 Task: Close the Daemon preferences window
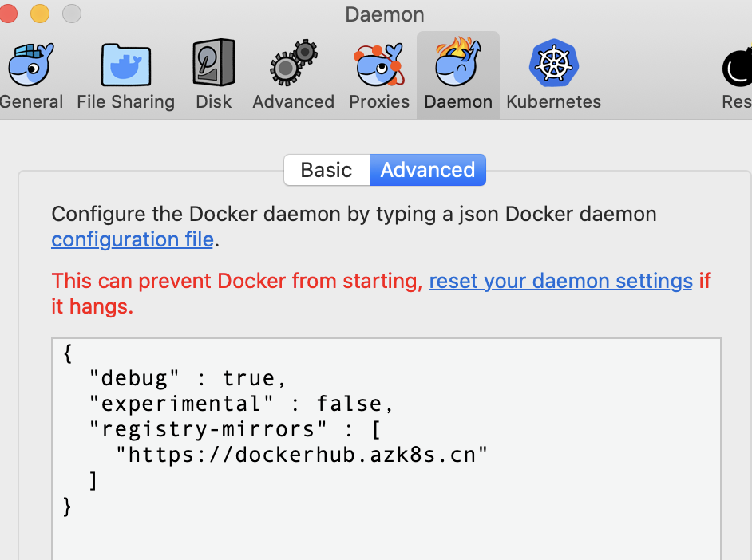(x=8, y=14)
